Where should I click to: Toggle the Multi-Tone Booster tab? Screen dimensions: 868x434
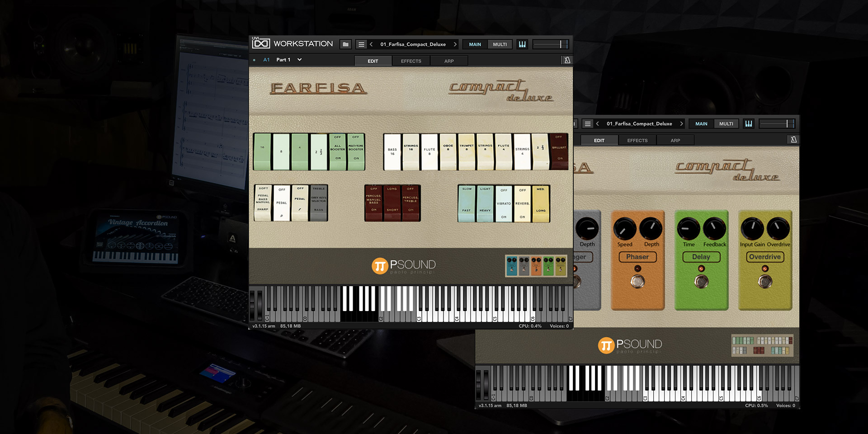356,151
